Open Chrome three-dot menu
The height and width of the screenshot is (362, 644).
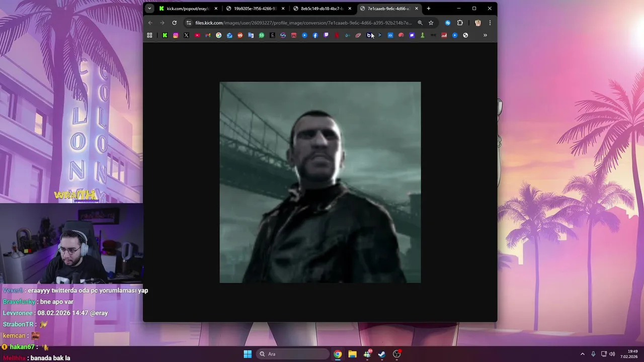(490, 23)
